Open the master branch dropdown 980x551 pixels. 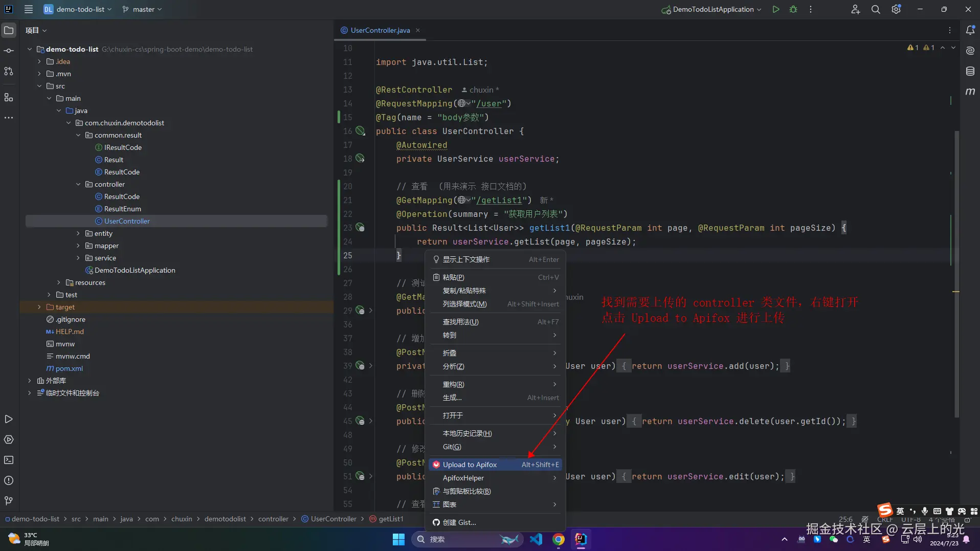tap(142, 9)
